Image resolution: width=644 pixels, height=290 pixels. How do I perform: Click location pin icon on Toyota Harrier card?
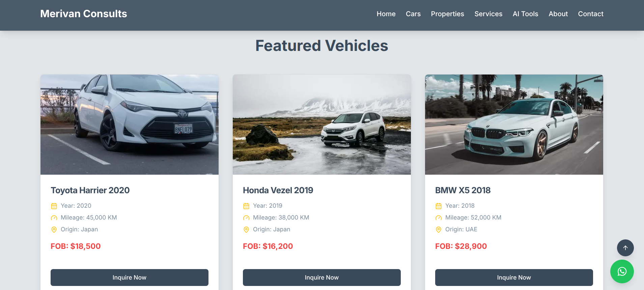point(54,230)
